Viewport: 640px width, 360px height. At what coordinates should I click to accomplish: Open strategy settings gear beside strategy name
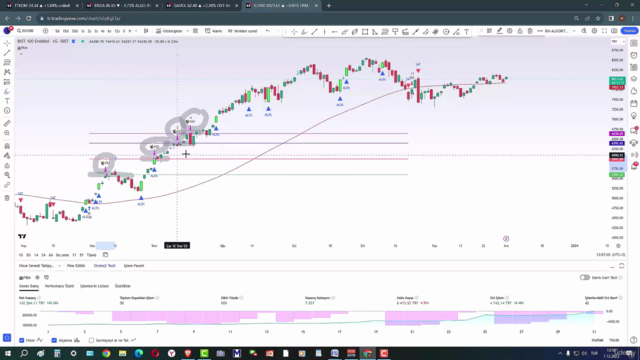click(37, 278)
